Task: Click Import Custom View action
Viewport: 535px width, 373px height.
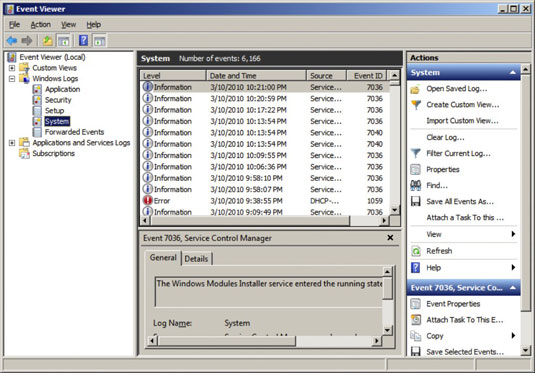Action: click(462, 121)
